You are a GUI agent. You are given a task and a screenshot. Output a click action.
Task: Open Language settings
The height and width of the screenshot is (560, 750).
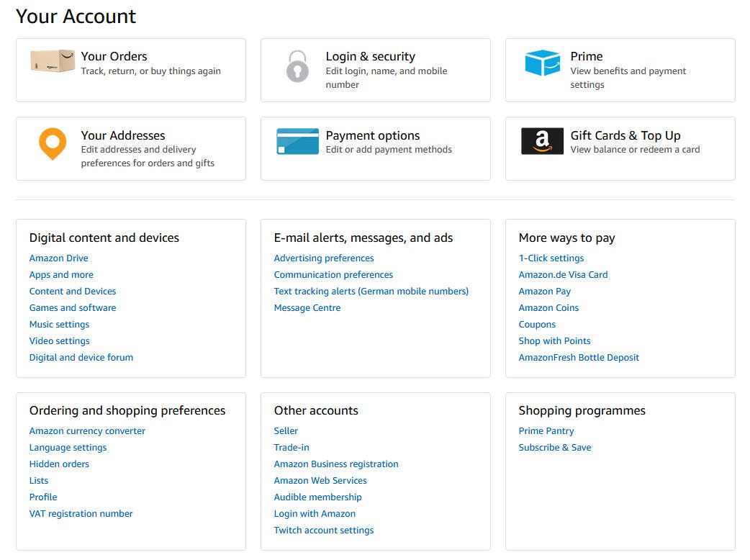point(68,448)
